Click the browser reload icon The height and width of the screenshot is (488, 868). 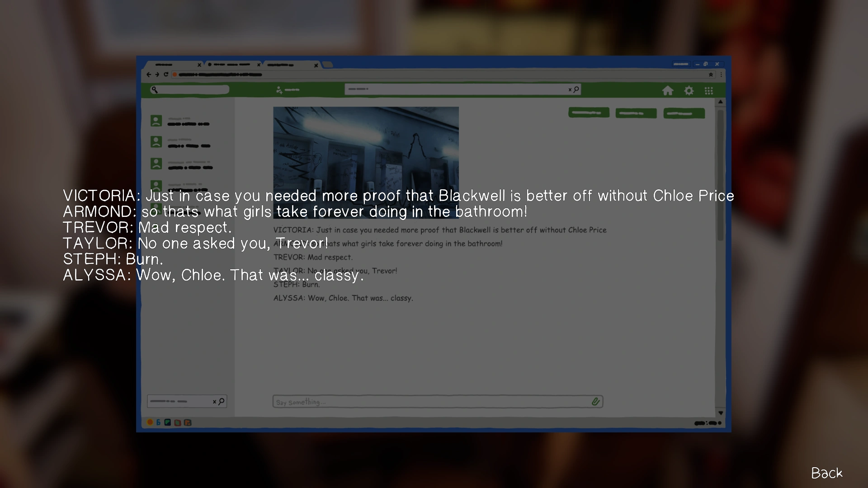pyautogui.click(x=166, y=75)
